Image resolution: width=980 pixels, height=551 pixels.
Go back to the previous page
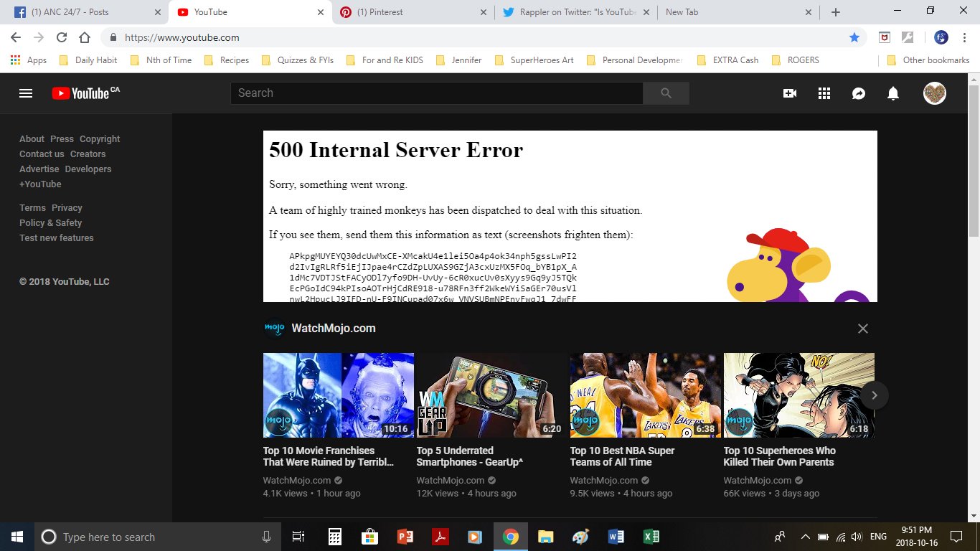16,37
